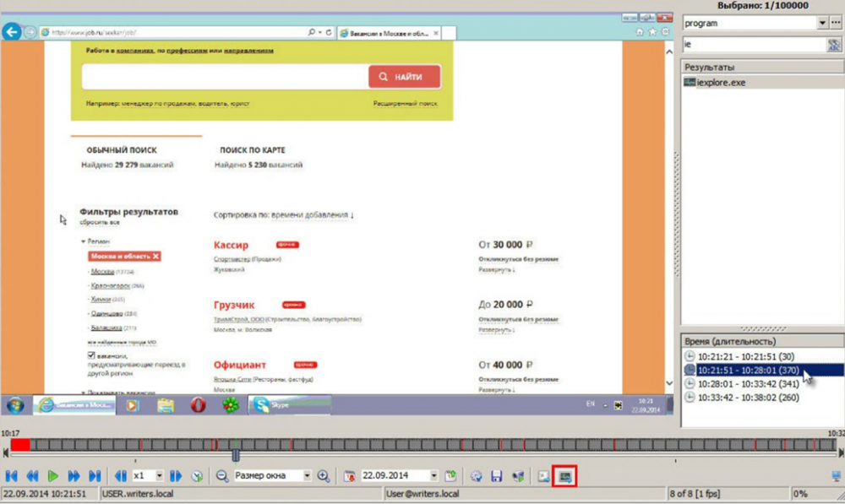Click the Skype taskbar button
Image resolution: width=845 pixels, height=504 pixels.
289,405
